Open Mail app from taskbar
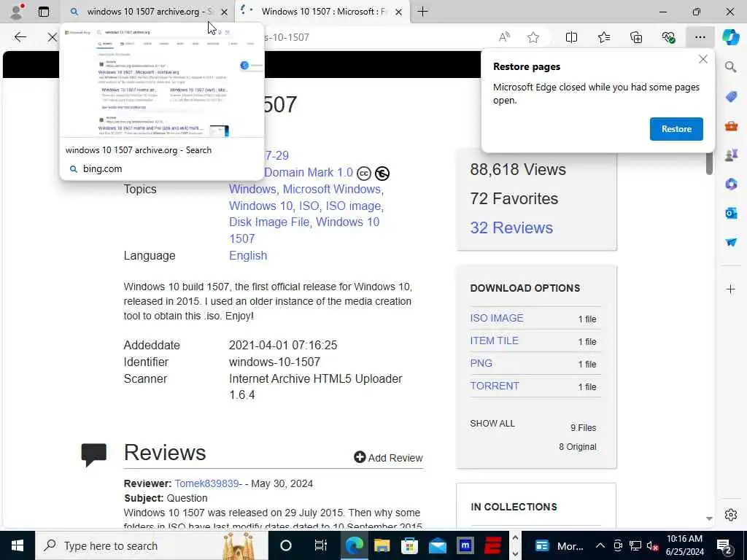The image size is (747, 560). (437, 545)
